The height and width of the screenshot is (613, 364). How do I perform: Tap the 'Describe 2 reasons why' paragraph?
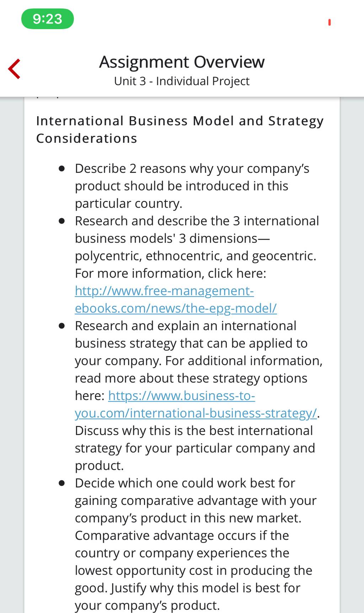click(x=192, y=186)
